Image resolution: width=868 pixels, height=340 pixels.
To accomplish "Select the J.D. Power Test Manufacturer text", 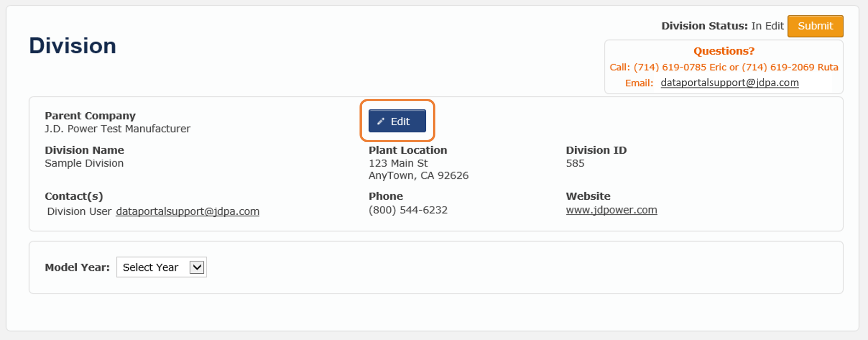I will point(117,129).
